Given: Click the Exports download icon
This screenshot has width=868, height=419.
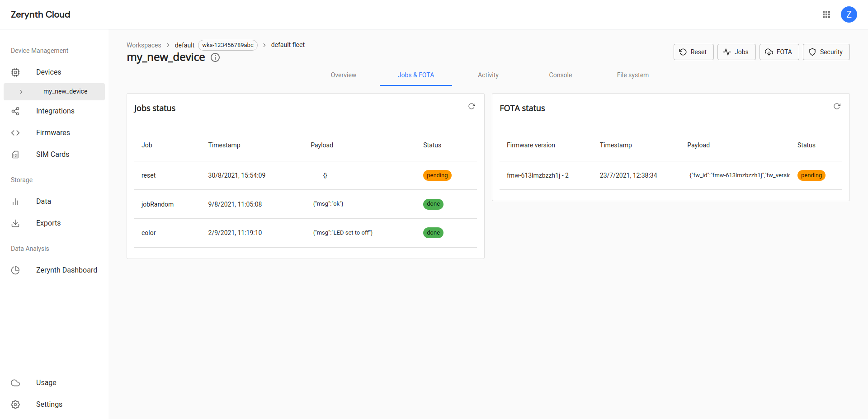Looking at the screenshot, I should pyautogui.click(x=15, y=223).
